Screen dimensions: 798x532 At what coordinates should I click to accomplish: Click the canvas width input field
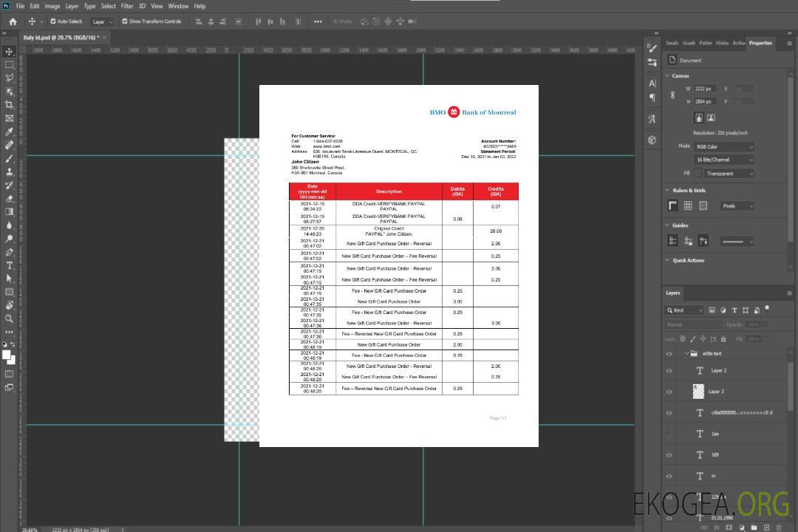[x=704, y=89]
